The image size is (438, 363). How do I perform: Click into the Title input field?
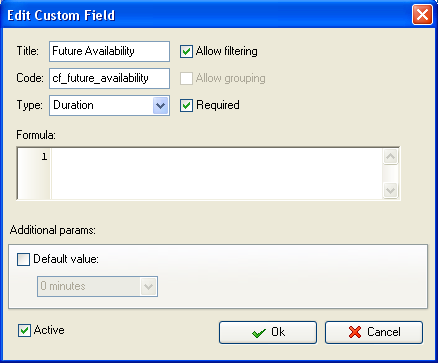109,51
